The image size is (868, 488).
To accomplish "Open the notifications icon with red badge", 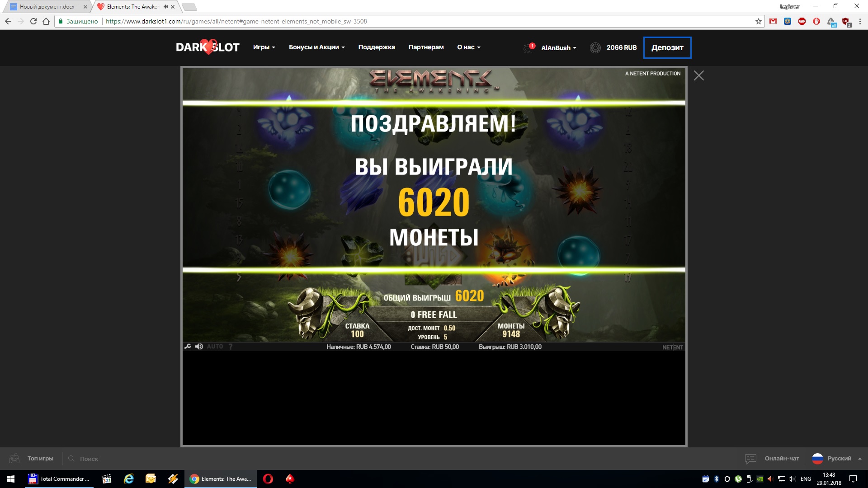I will [529, 47].
